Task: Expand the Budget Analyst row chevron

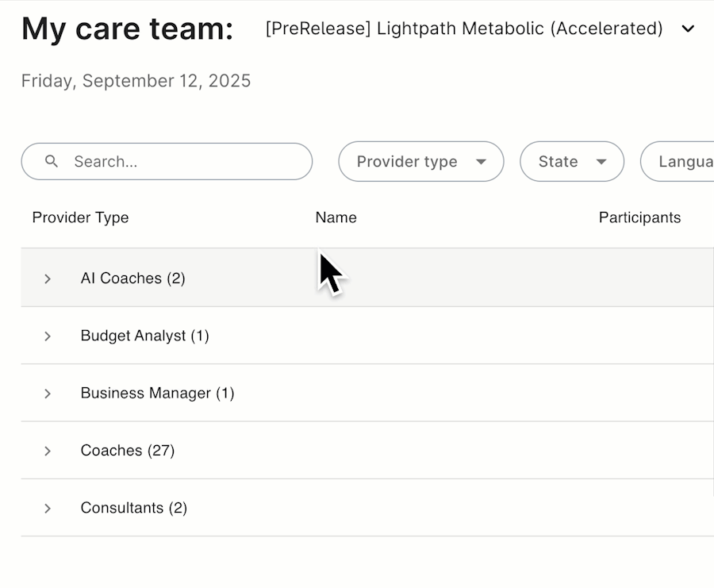Action: (48, 336)
